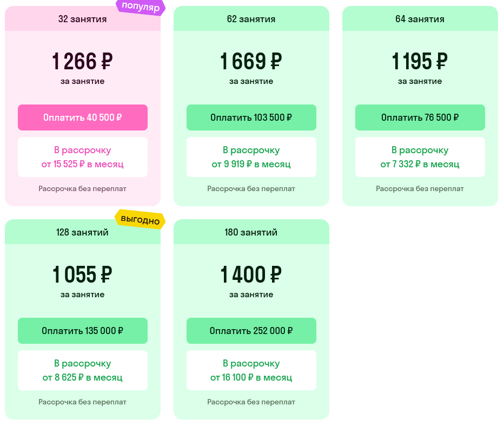Image resolution: width=504 pixels, height=425 pixels.
Task: Click Оплатить 135 000 ₽ button
Action: click(83, 331)
